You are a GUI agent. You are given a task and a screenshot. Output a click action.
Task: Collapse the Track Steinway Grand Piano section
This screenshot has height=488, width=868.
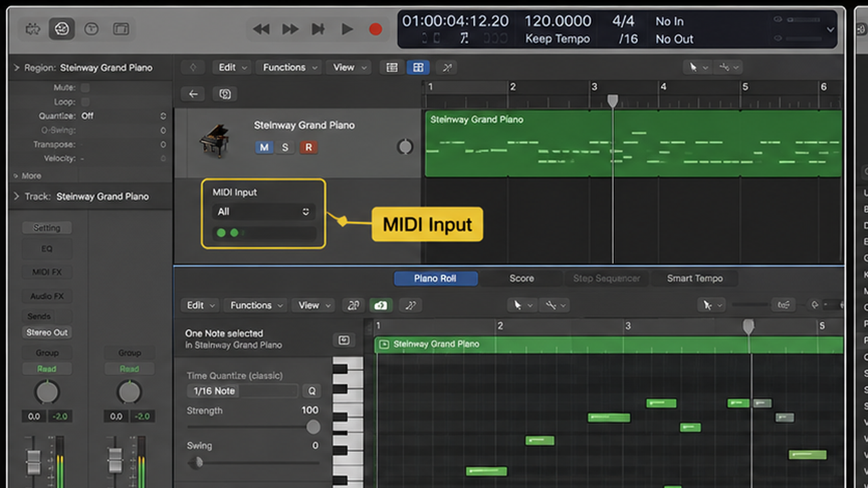point(16,197)
